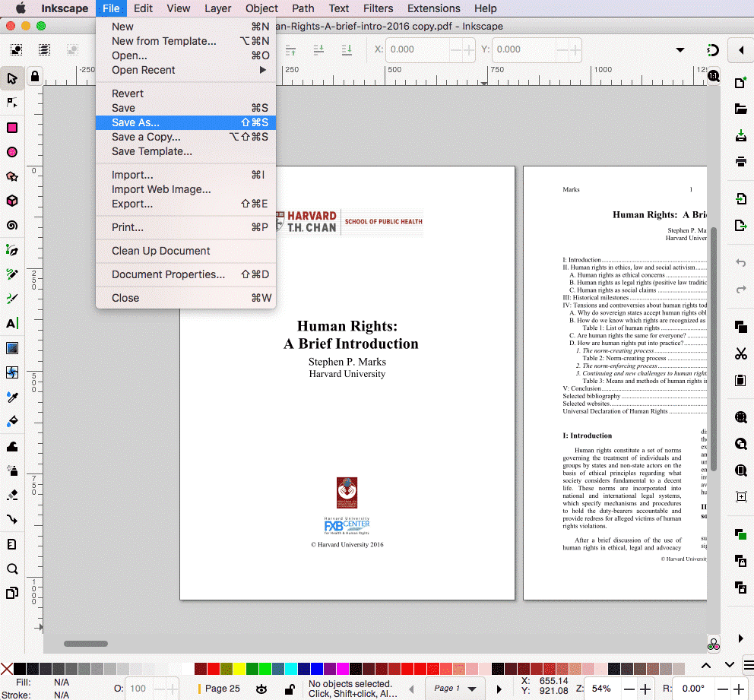Open the Page 1 selector dropdown
Screen dimensions: 754x700
click(455, 689)
